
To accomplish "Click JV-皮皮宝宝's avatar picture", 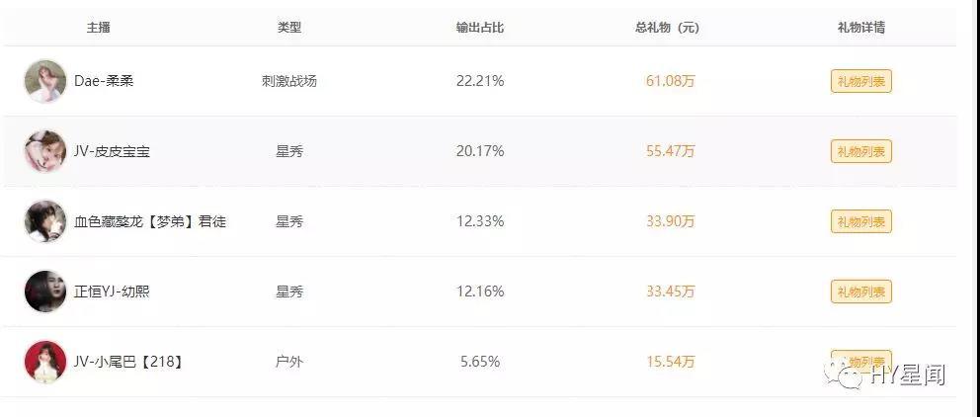I will 44,151.
